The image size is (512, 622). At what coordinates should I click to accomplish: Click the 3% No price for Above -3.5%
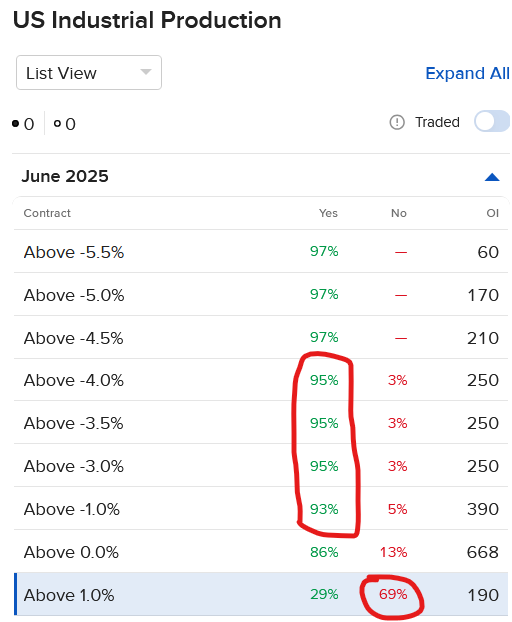397,423
